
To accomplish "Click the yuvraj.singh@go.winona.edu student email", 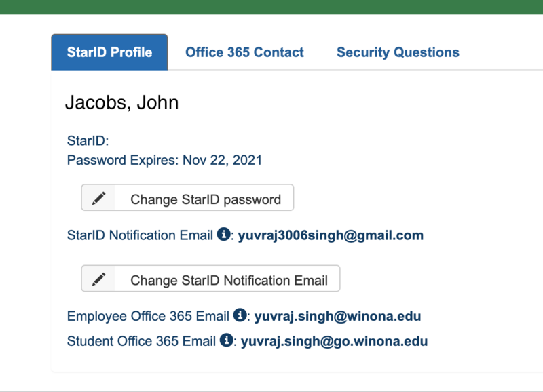I will (x=334, y=341).
